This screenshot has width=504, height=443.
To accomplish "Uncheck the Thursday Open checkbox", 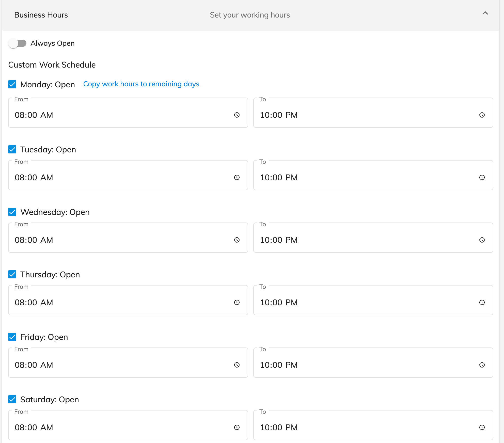I will [12, 274].
